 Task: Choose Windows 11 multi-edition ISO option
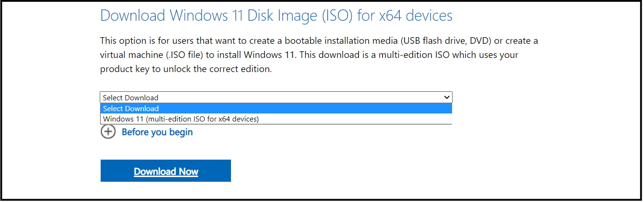pyautogui.click(x=181, y=119)
